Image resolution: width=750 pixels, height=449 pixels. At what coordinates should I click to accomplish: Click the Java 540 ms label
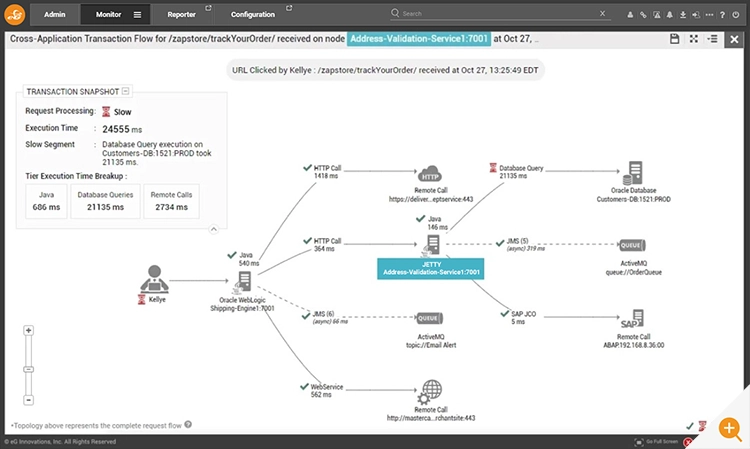tap(249, 259)
